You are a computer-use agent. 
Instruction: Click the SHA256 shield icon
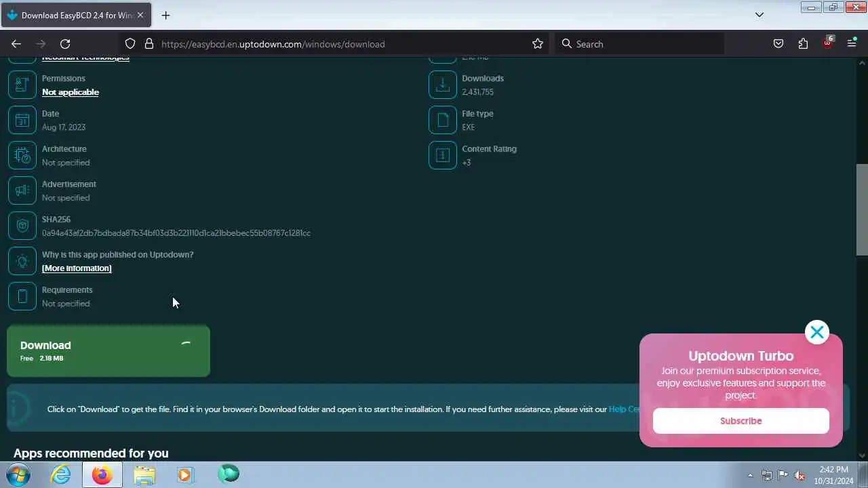(x=22, y=226)
